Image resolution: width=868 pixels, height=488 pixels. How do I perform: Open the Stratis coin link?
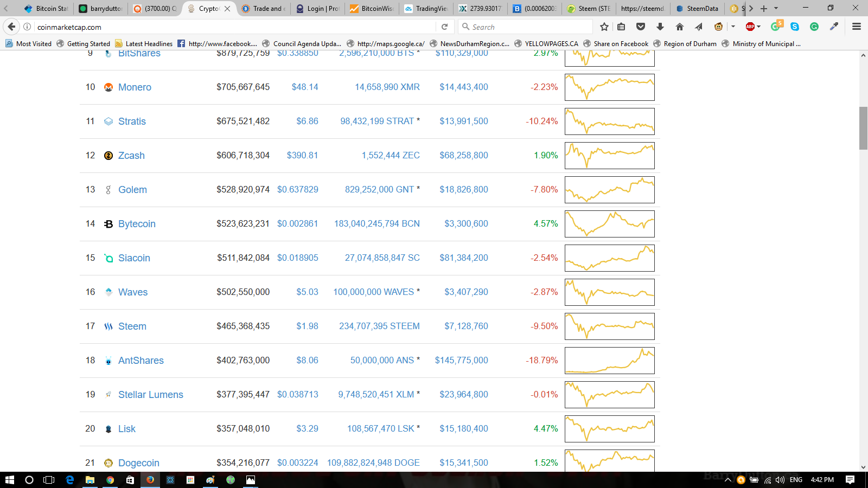132,121
